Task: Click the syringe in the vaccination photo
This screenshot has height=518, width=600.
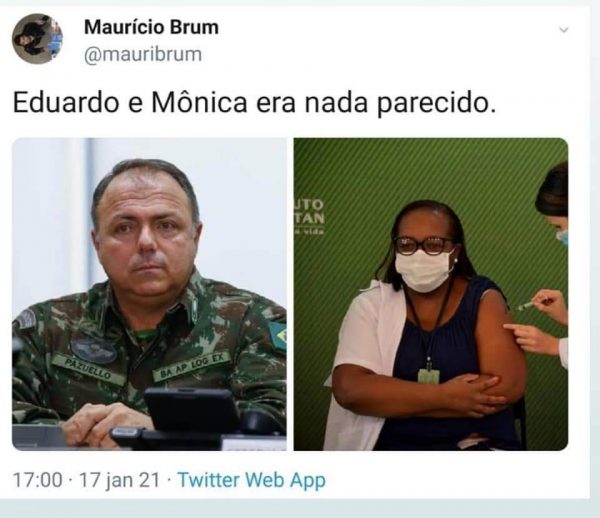Action: pyautogui.click(x=525, y=306)
